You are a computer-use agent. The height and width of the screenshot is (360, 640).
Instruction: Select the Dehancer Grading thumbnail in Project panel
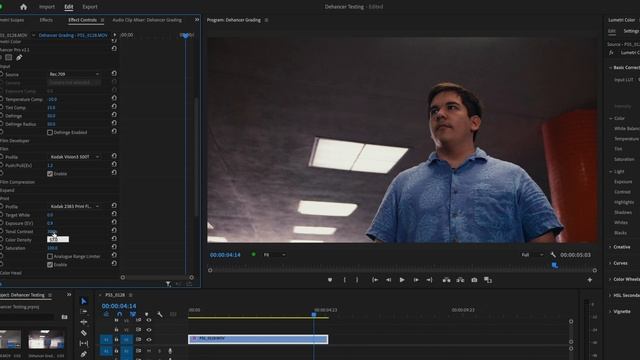[x=46, y=340]
